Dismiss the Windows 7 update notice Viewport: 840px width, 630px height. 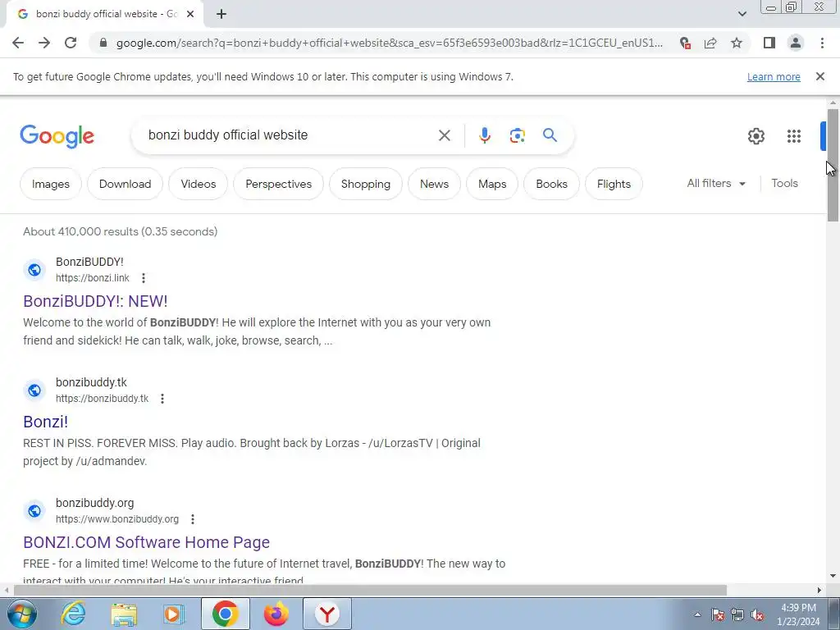[819, 76]
